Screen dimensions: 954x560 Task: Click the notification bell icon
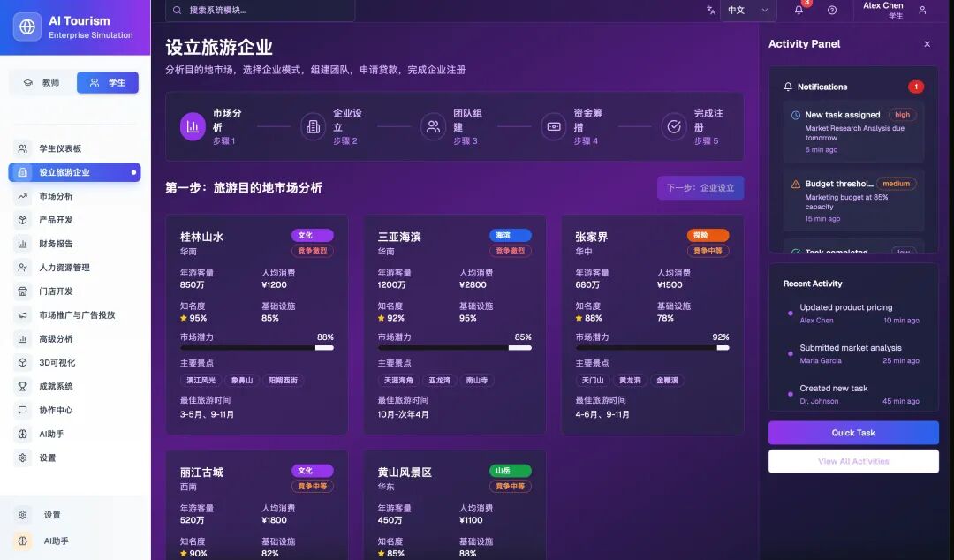799,11
